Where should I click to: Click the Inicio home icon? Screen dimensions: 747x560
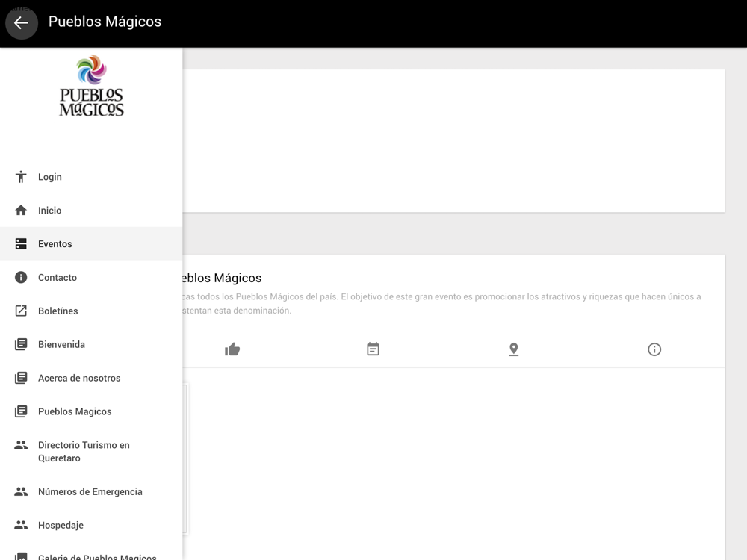[21, 210]
